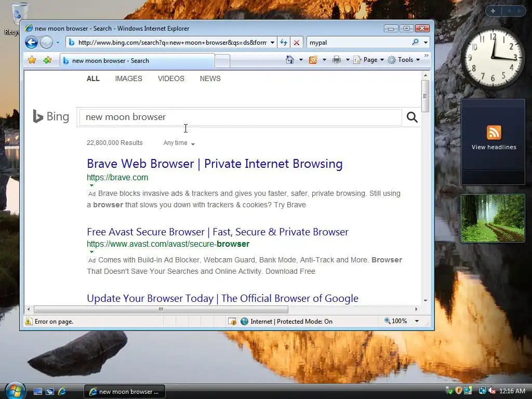Screen dimensions: 532x399
Task: Click the Home page icon
Action: [x=290, y=60]
